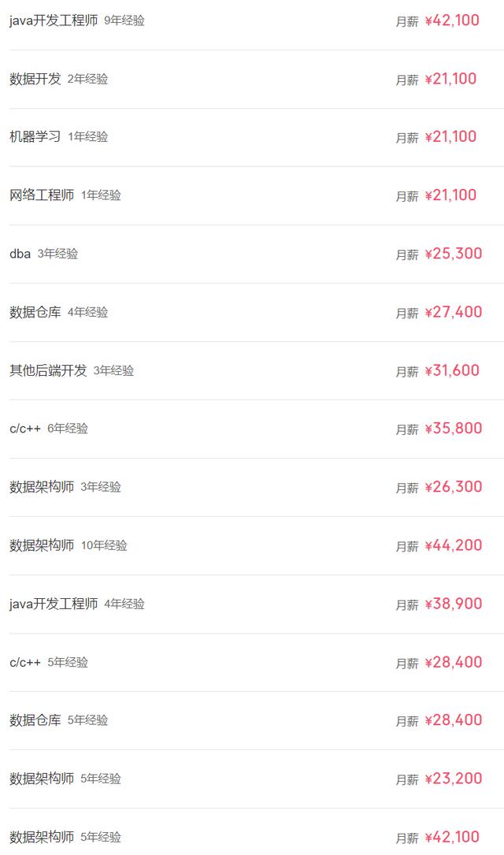Open the 数据架构师 3年经验 entry

tap(42, 487)
